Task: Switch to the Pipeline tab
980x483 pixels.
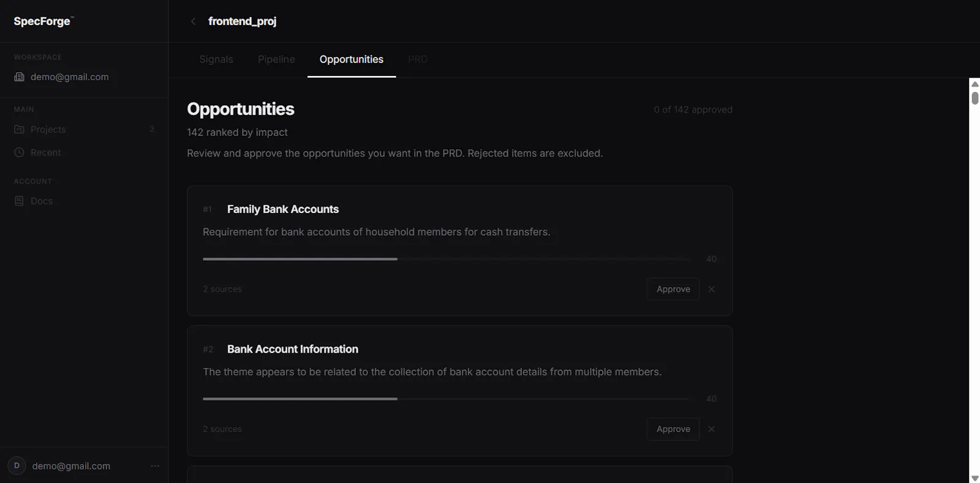Action: click(276, 59)
